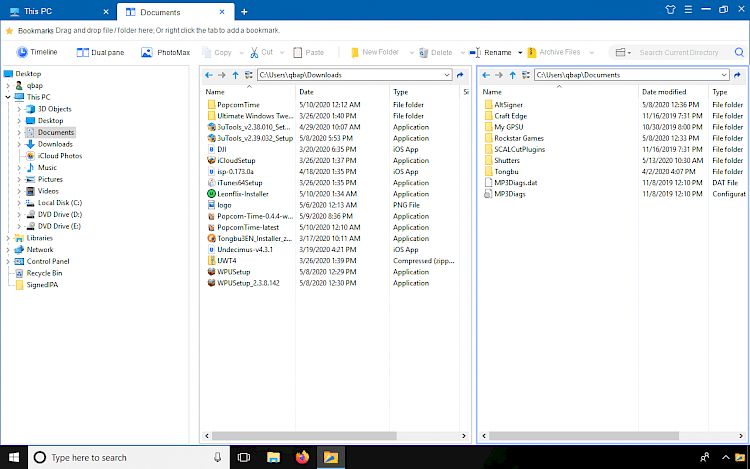750x469 pixels.
Task: Open the view layout options icon
Action: tap(622, 52)
